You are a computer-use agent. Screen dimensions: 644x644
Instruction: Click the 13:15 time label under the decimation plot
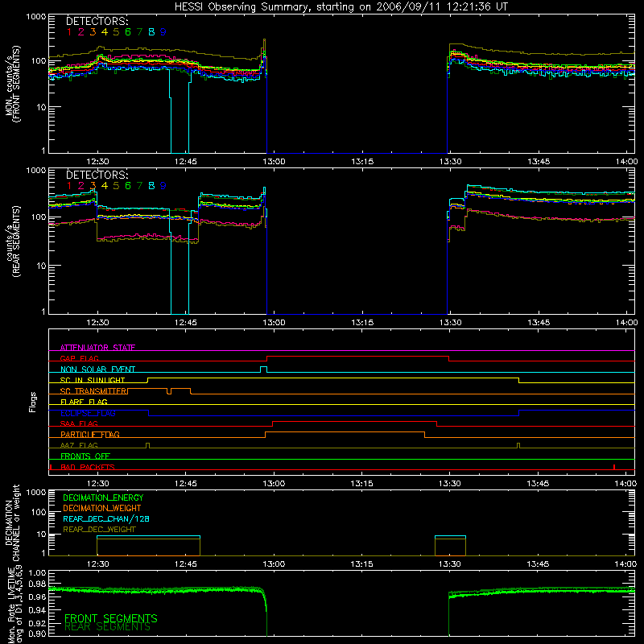coord(361,563)
